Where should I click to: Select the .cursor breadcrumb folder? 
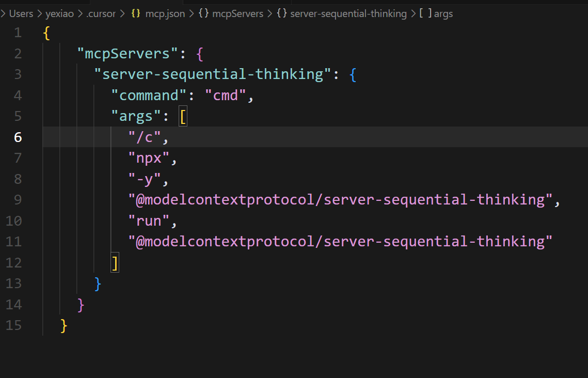(x=101, y=14)
